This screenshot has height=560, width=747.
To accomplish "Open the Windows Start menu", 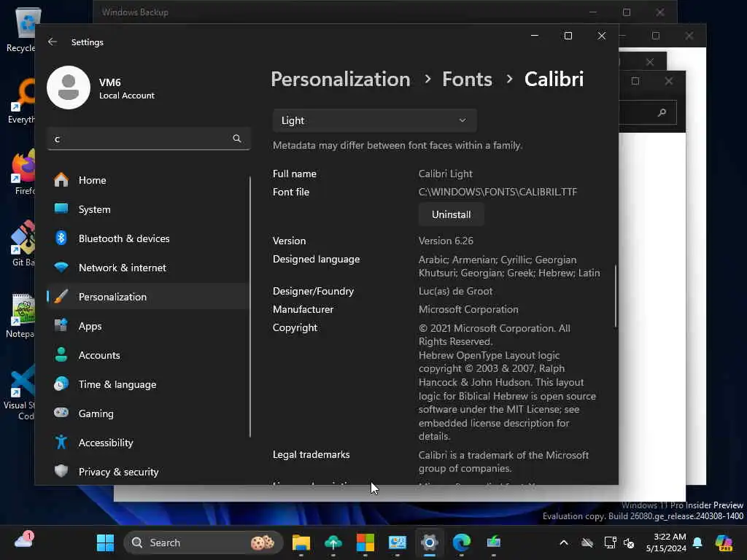I will click(x=105, y=542).
